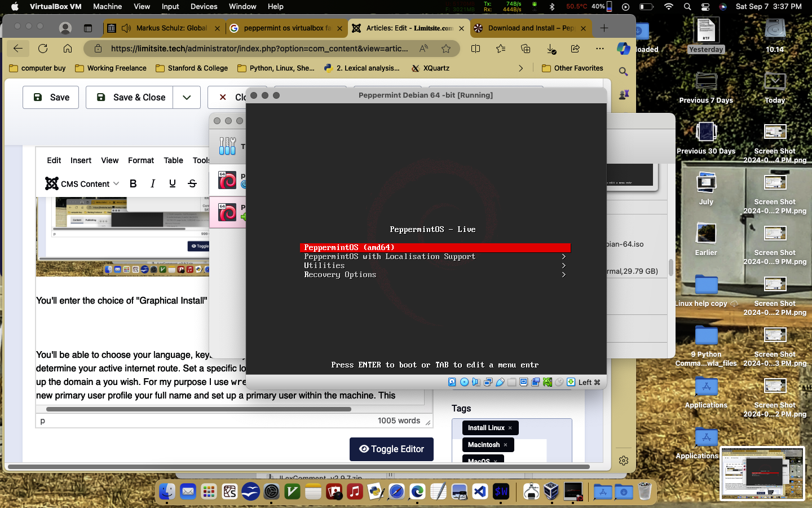
Task: Open the USB devices status icon
Action: point(500,382)
